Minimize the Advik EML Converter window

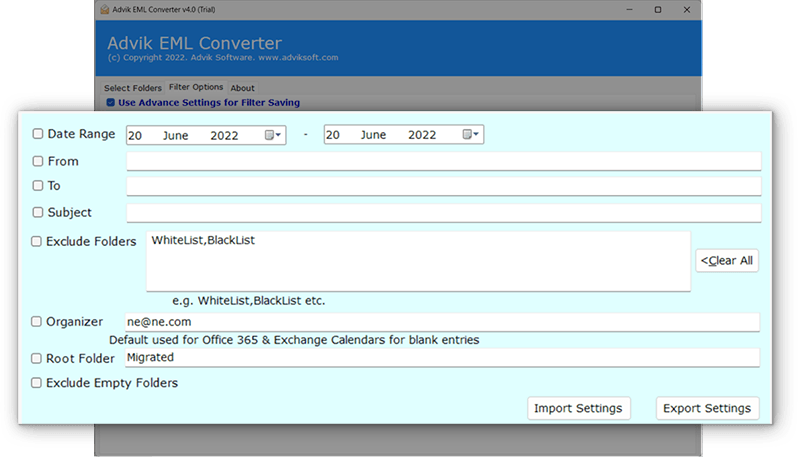[630, 9]
